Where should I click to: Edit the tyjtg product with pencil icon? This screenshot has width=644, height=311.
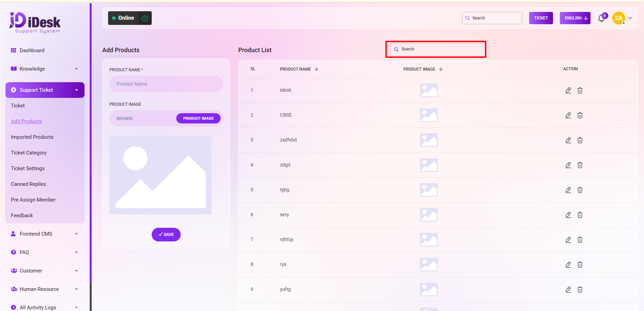[568, 190]
